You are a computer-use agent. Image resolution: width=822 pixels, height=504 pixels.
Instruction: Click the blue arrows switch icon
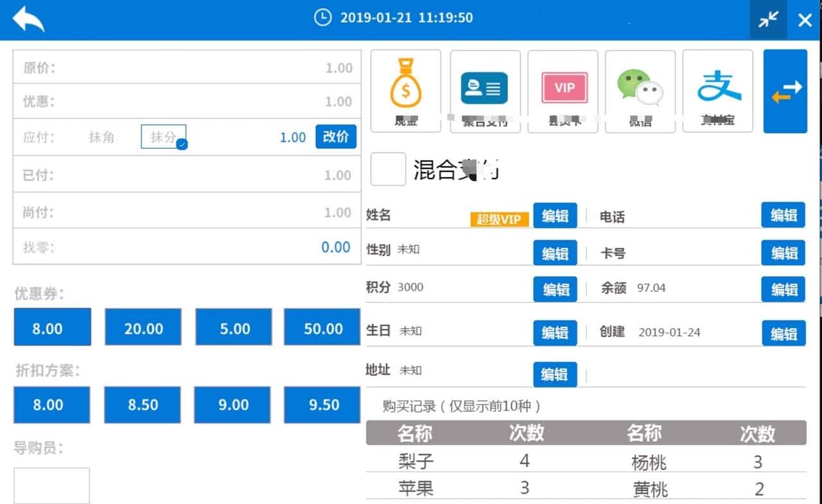[785, 90]
